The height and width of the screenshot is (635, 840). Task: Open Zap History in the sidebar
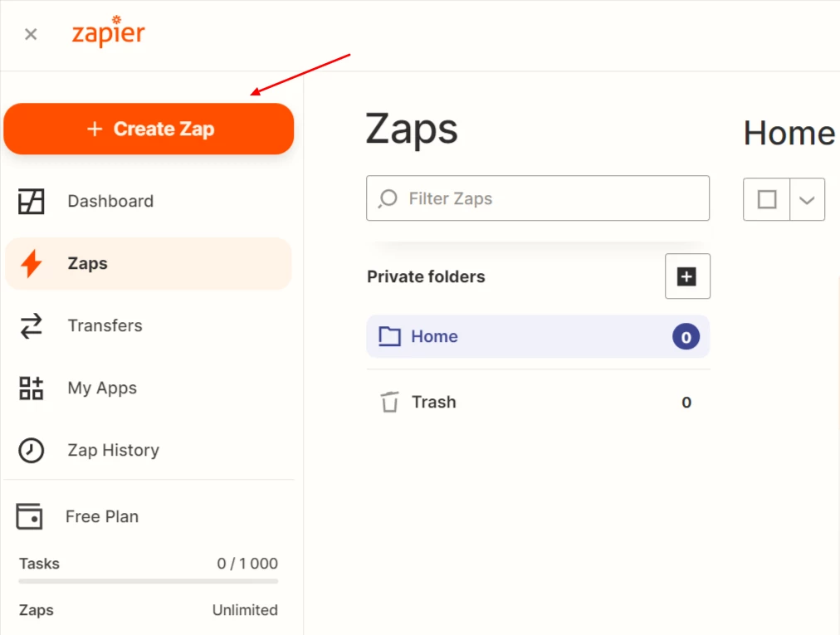pyautogui.click(x=149, y=450)
